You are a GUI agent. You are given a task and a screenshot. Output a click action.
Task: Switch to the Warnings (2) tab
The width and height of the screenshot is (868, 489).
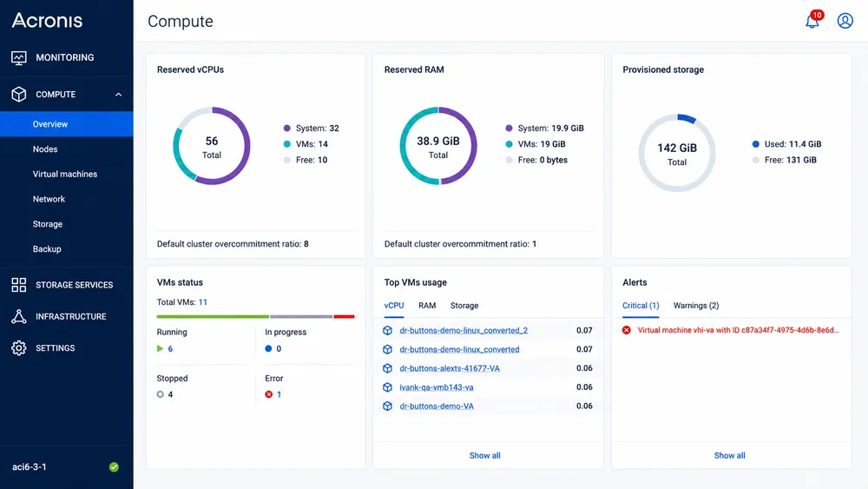tap(696, 306)
